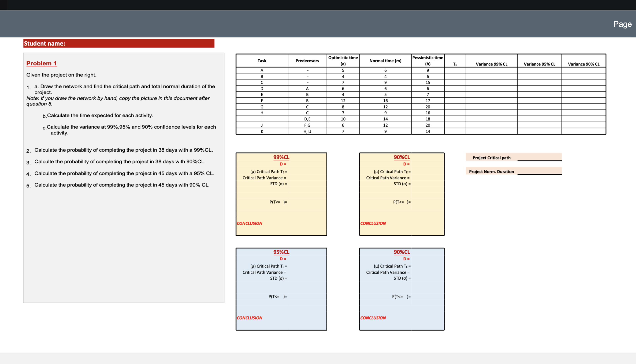Select Variance 90% CL cell for task F
Image resolution: width=636 pixels, height=364 pixels.
(x=584, y=101)
